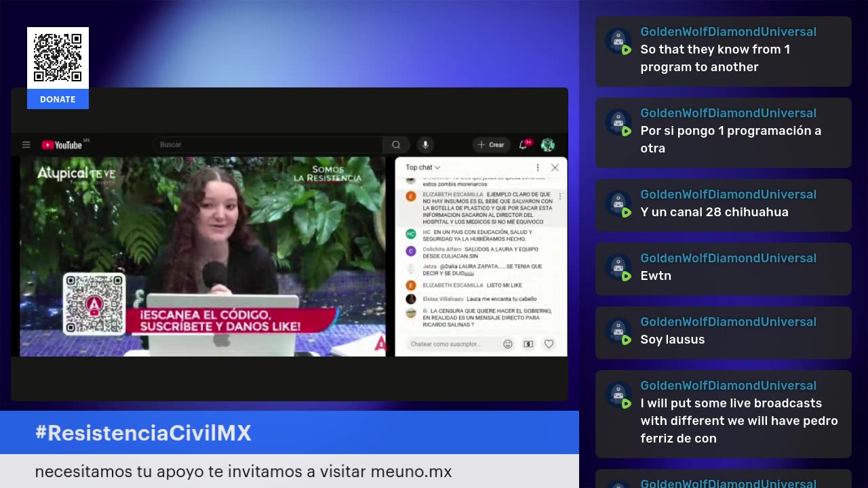Viewport: 868px width, 488px height.
Task: Click avatar beside 'canal 28 chihuahua' message
Action: point(618,203)
